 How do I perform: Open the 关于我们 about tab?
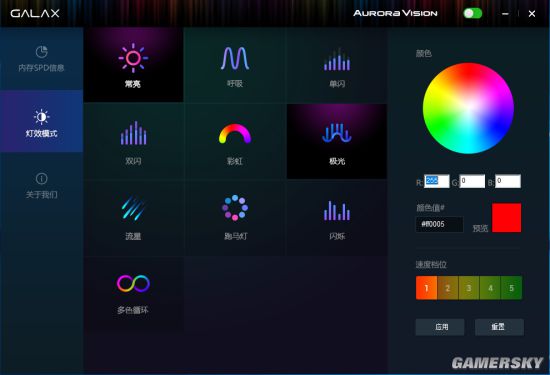click(41, 185)
